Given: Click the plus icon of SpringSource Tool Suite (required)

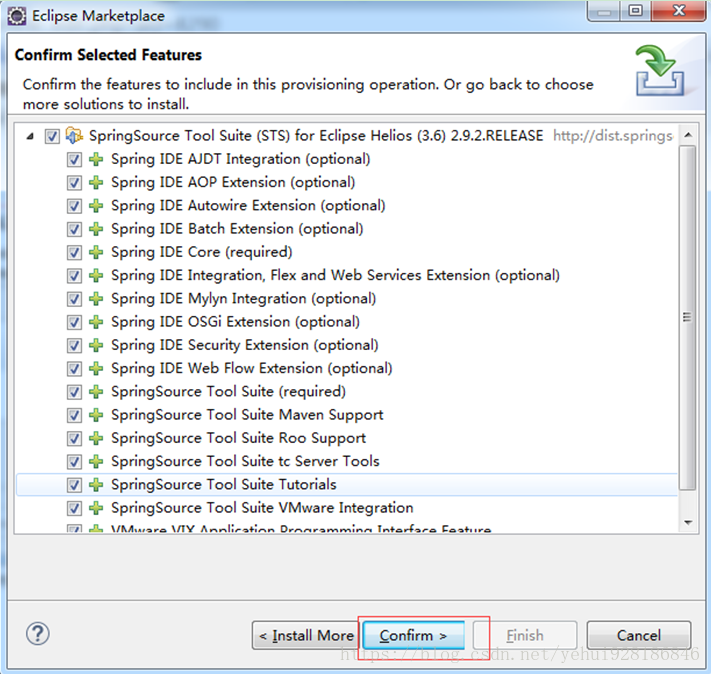Looking at the screenshot, I should tap(96, 391).
